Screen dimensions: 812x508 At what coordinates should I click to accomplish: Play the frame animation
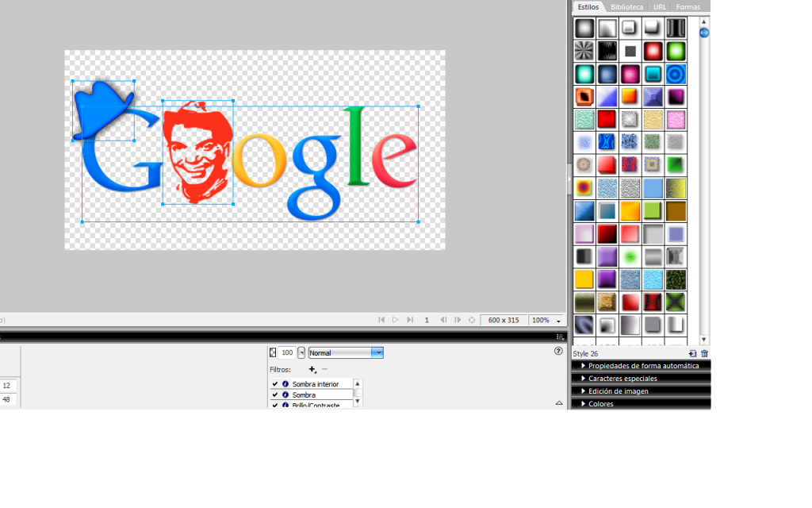tap(396, 320)
